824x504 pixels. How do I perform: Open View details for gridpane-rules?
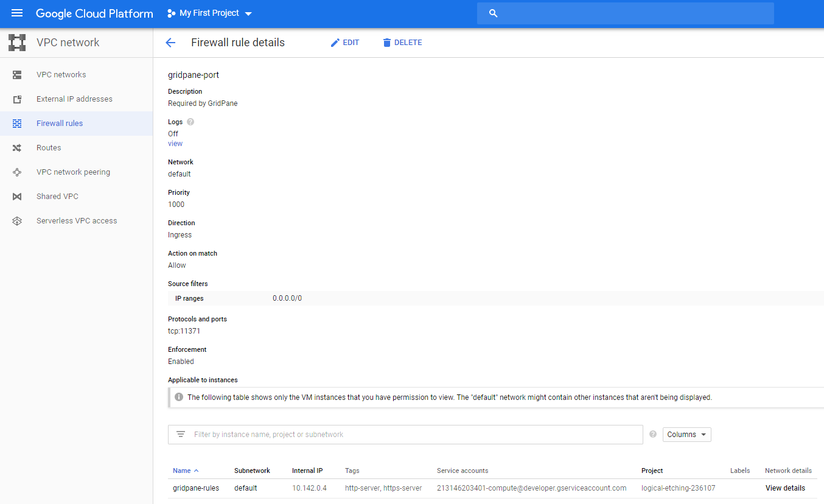click(785, 488)
